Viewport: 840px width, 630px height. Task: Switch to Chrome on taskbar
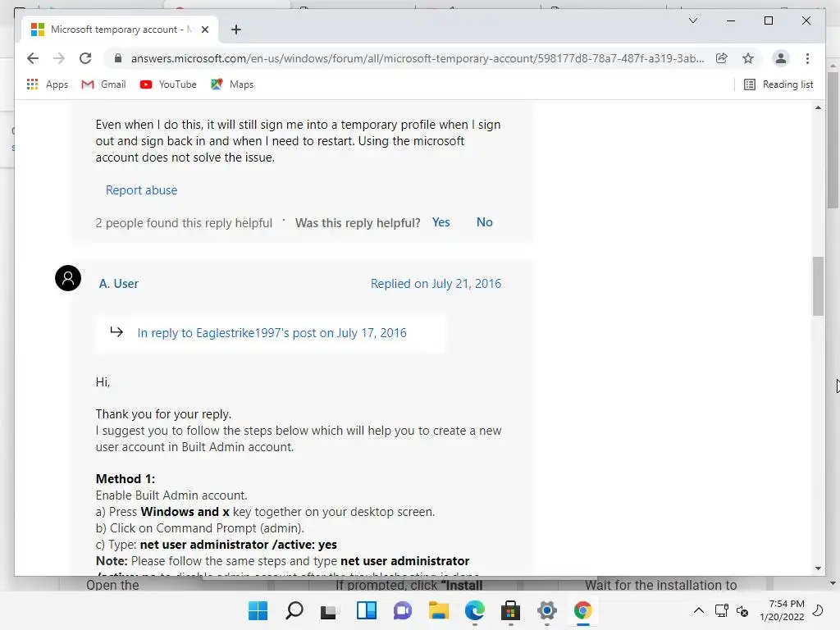click(x=583, y=610)
